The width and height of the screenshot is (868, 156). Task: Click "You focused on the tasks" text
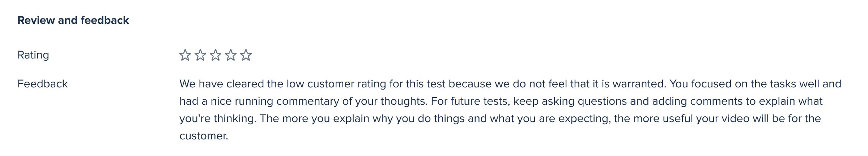733,84
